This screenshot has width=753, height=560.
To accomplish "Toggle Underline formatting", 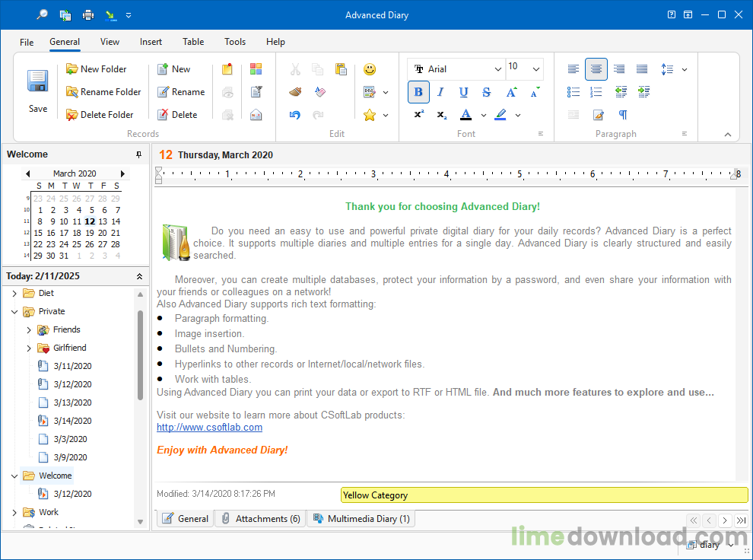I will (x=463, y=92).
